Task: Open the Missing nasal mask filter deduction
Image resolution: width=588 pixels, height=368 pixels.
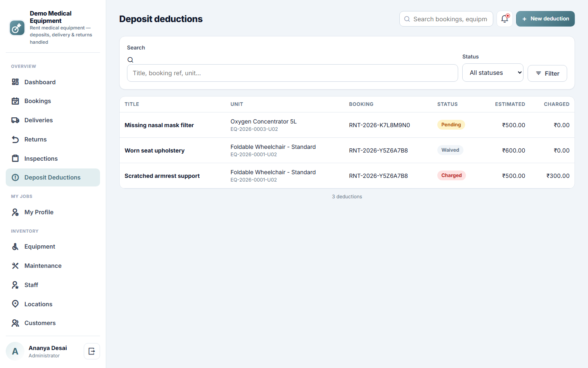Action: (159, 125)
